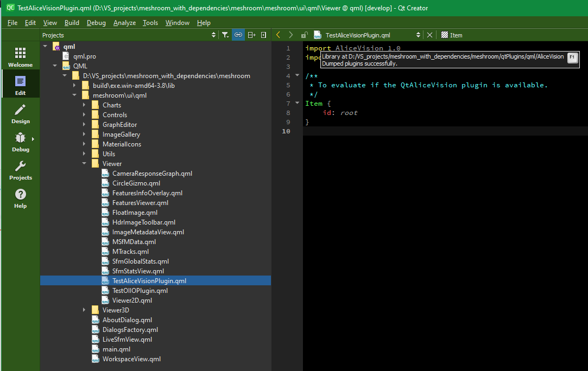Expand the Charts folder
The width and height of the screenshot is (588, 371).
(x=84, y=105)
